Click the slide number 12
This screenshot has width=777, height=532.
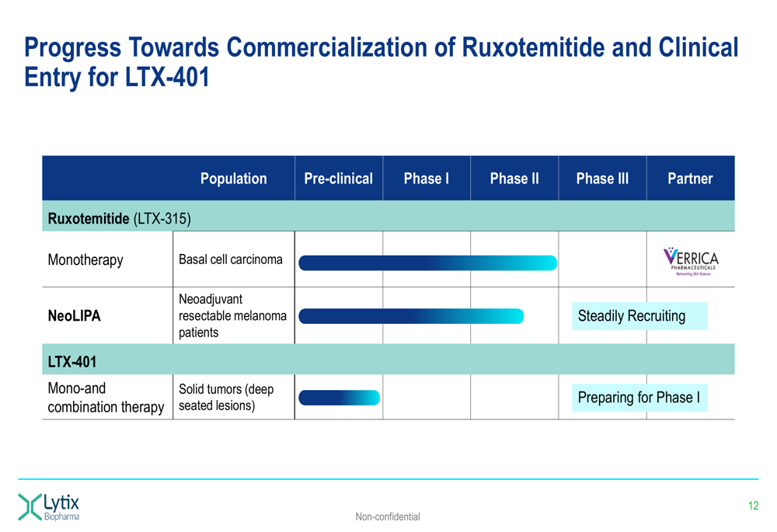[753, 506]
